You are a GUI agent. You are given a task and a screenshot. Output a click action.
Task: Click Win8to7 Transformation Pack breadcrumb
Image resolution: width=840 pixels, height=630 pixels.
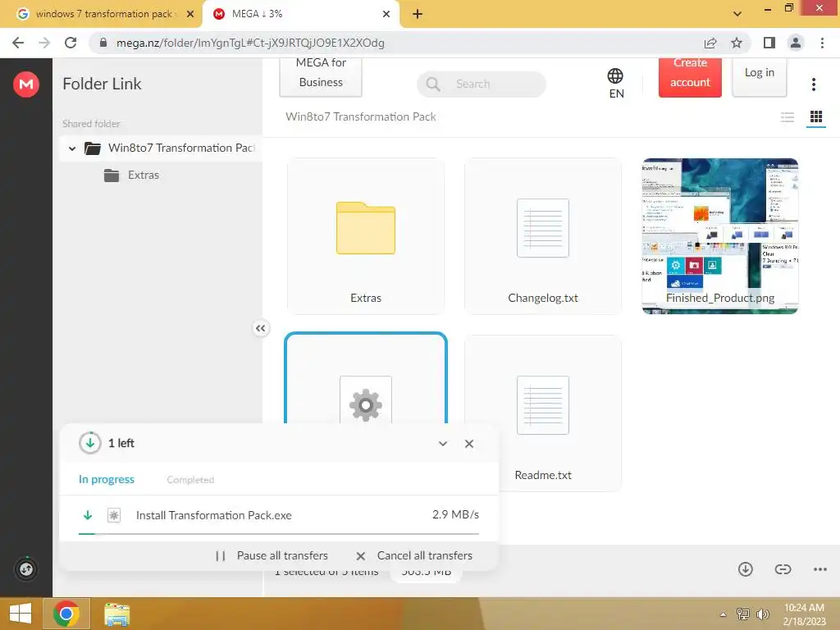361,116
